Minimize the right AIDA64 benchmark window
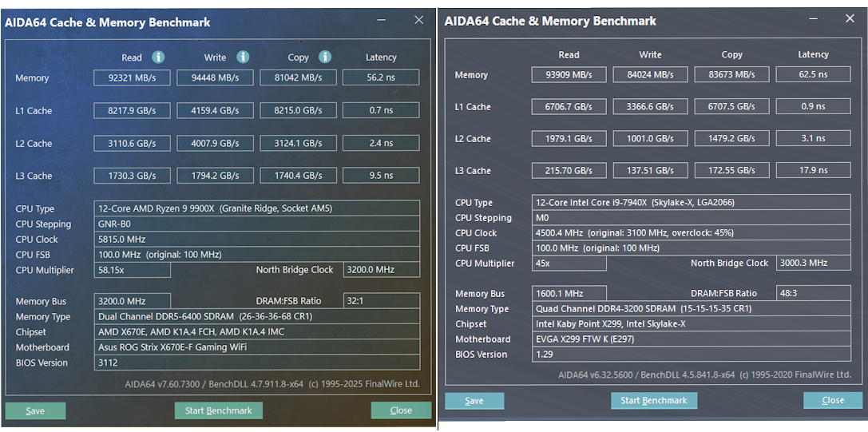Screen dimensions: 868x432 point(813,18)
